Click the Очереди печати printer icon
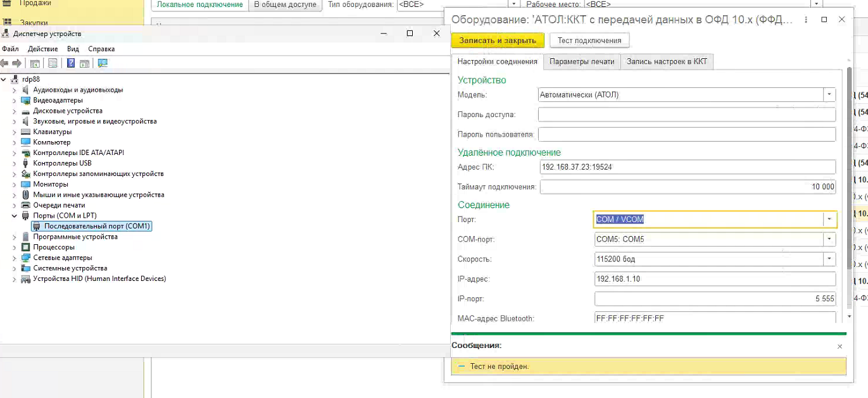 (x=26, y=205)
